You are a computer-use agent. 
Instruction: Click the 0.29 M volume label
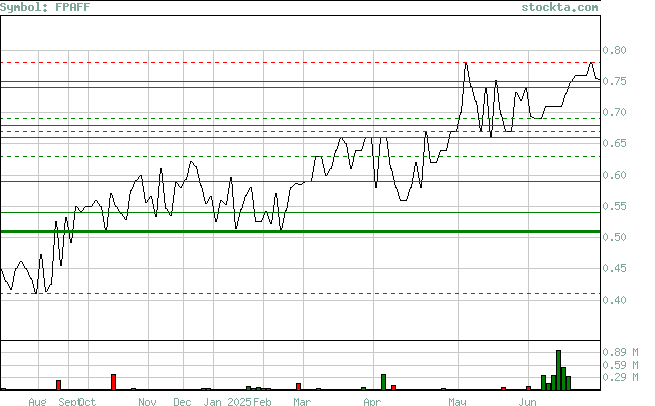point(620,377)
